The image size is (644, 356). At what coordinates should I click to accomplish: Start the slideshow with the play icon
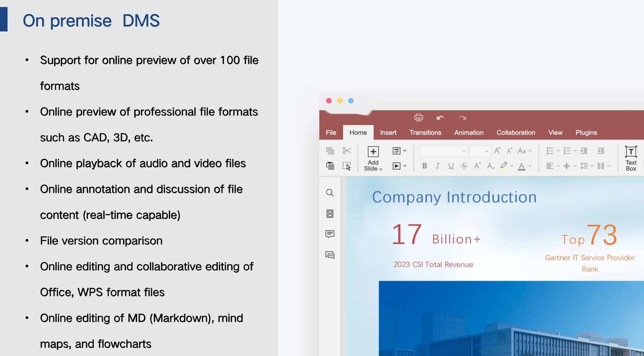(x=396, y=166)
